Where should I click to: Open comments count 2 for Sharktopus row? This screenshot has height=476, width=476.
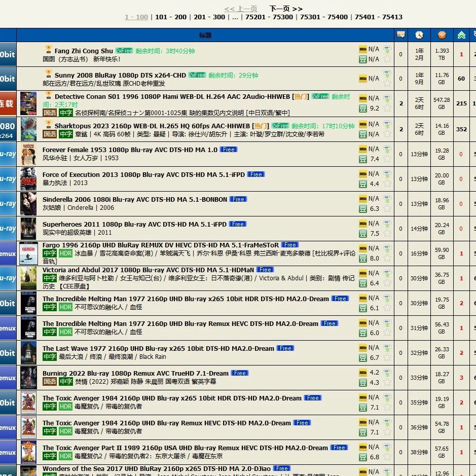401,129
